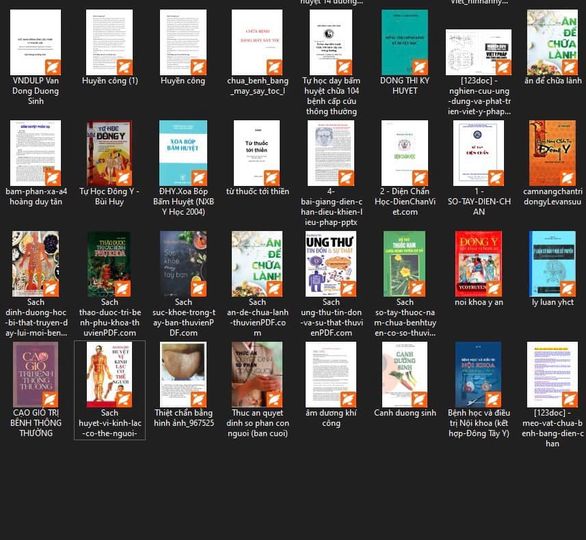Open 2 - Diện Chẩn Học-DienChanViet.com file
Viewport: 586px width, 540px height.
[x=405, y=153]
